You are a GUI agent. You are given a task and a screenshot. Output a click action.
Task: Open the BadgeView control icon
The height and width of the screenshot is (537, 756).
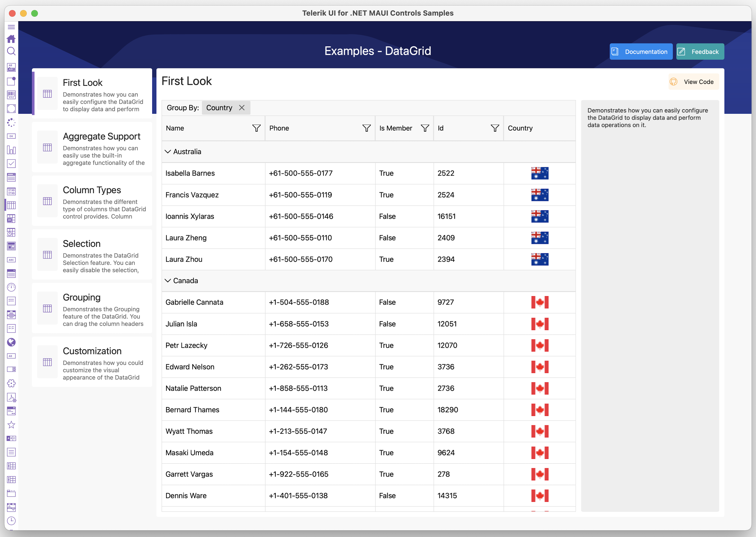pyautogui.click(x=11, y=81)
